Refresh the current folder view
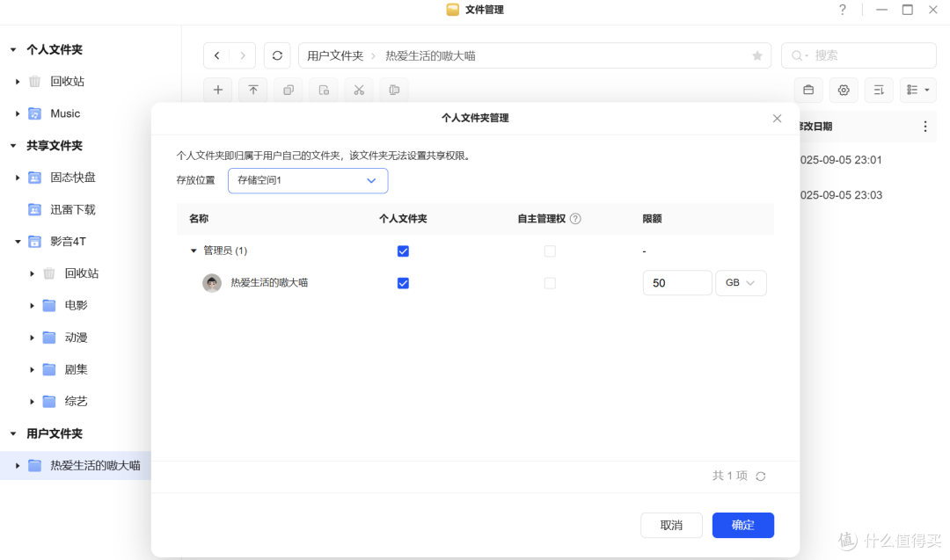Viewport: 950px width, 560px height. [277, 55]
